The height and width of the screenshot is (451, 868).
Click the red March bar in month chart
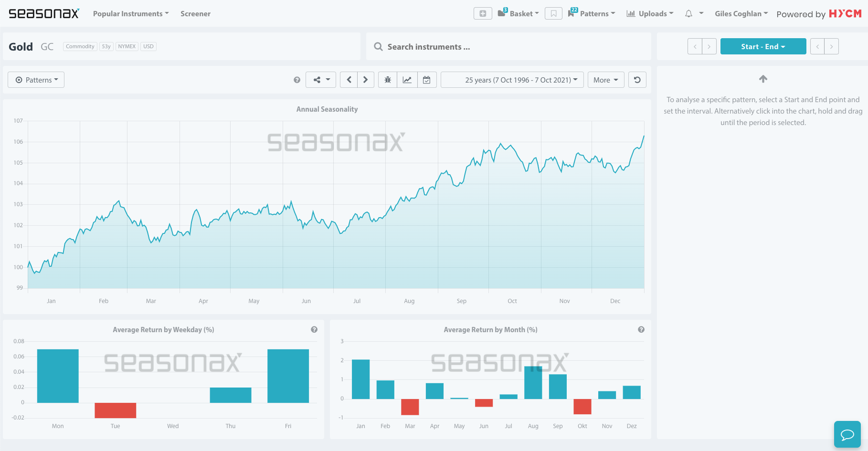pyautogui.click(x=410, y=407)
